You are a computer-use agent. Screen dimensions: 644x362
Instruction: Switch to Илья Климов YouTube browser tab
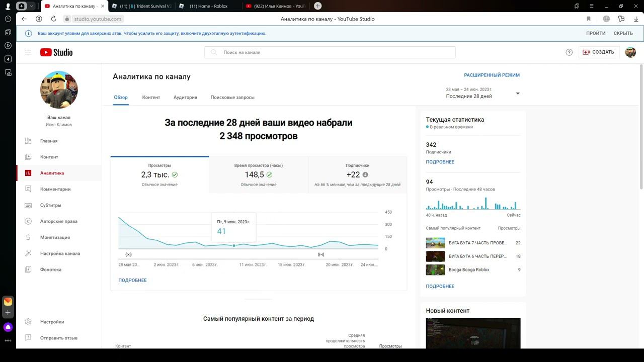point(276,6)
